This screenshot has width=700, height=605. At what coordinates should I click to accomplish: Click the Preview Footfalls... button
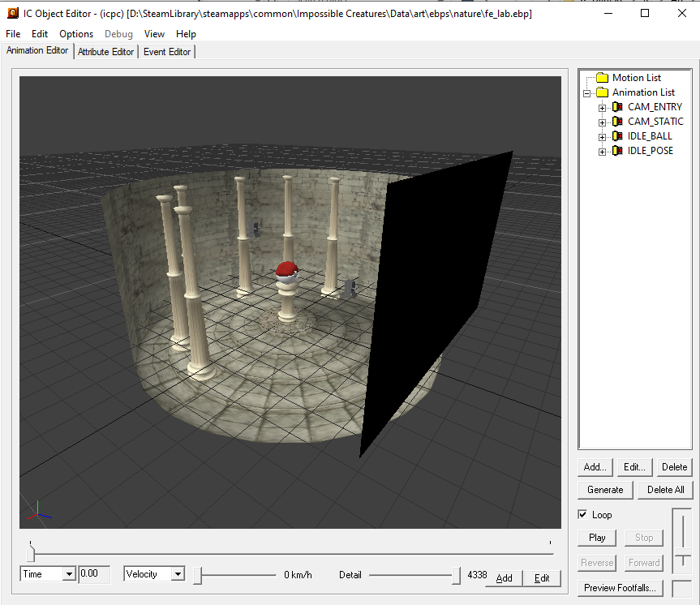(620, 588)
